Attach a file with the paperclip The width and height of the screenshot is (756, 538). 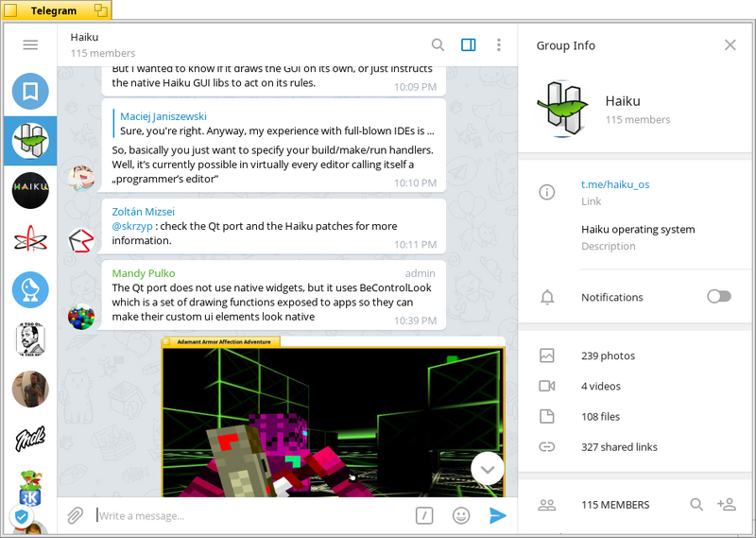click(76, 516)
